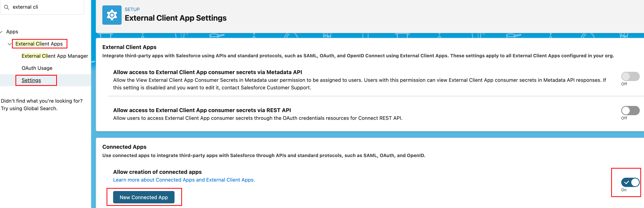Viewport: 644px width, 208px height.
Task: Click the External Client Apps section heading
Action: pos(129,47)
